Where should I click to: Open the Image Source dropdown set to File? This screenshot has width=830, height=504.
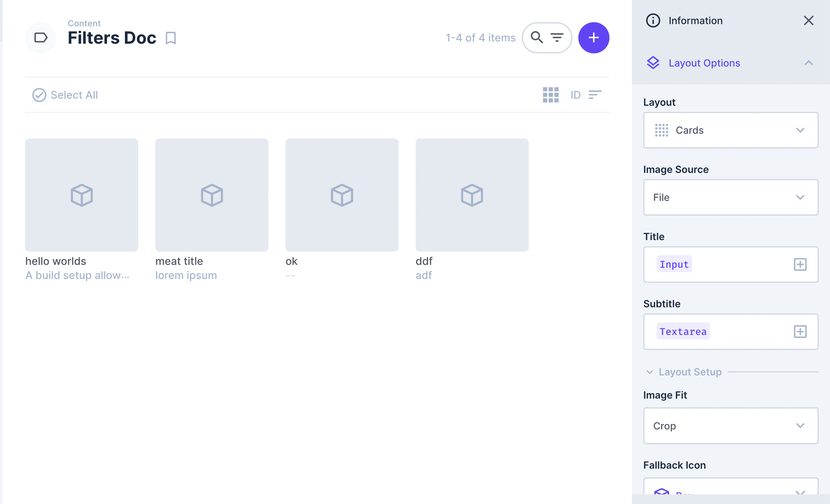click(730, 197)
